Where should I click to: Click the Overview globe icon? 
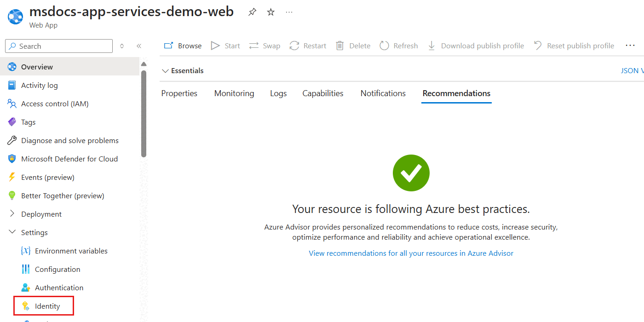(x=12, y=67)
